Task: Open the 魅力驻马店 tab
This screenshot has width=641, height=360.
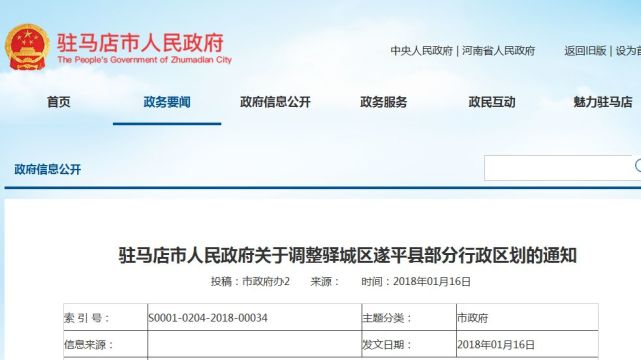Action: point(603,102)
